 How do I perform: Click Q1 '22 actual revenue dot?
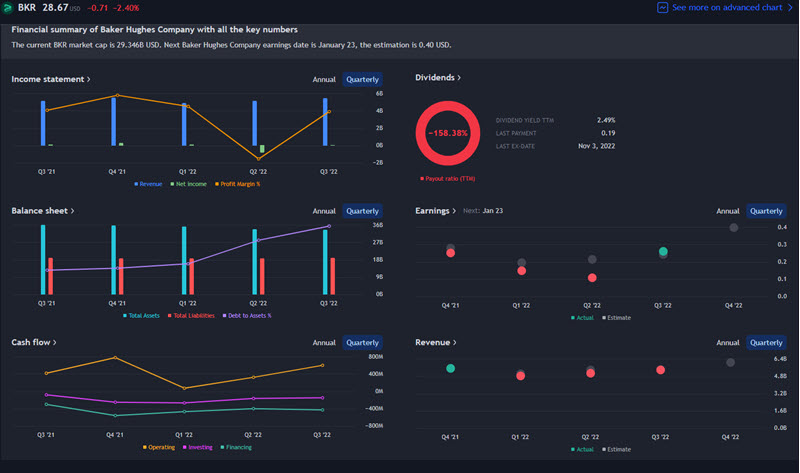tap(520, 376)
